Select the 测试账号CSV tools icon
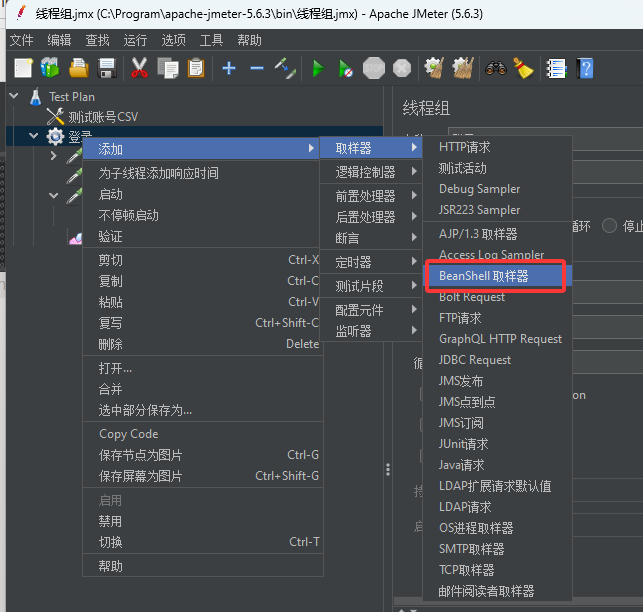This screenshot has height=612, width=643. [55, 116]
